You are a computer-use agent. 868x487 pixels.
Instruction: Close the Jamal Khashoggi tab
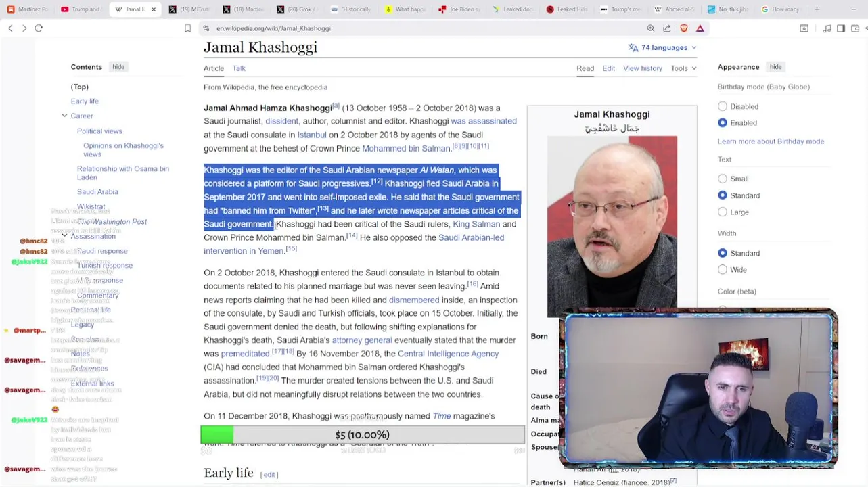pyautogui.click(x=154, y=9)
